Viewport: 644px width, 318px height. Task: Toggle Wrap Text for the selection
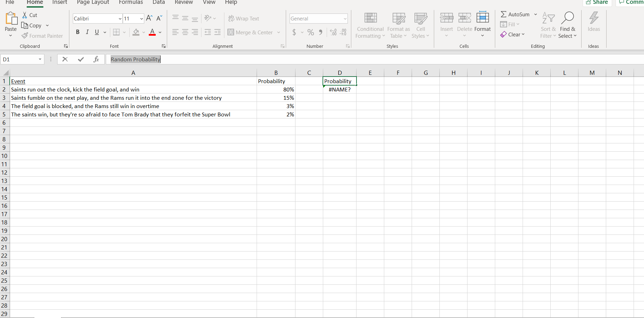[x=244, y=18]
